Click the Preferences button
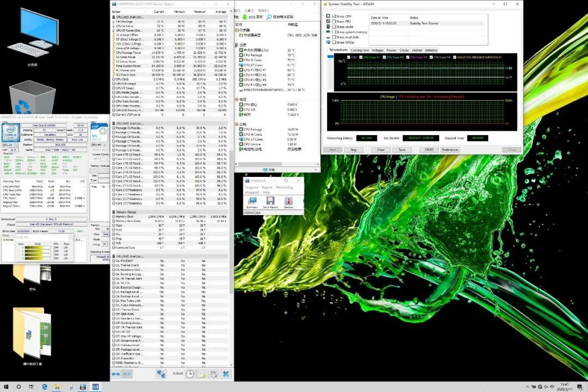This screenshot has width=588, height=392. coord(450,150)
